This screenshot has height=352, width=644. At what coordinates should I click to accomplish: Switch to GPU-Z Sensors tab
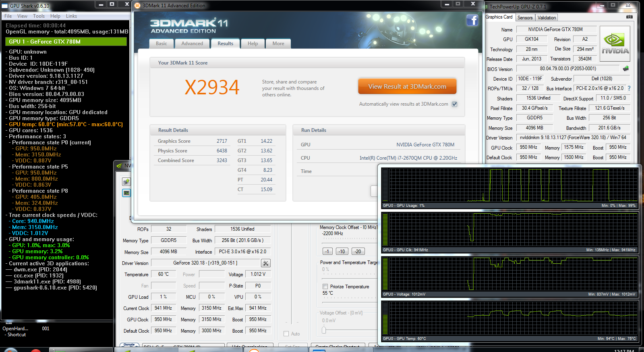[525, 18]
